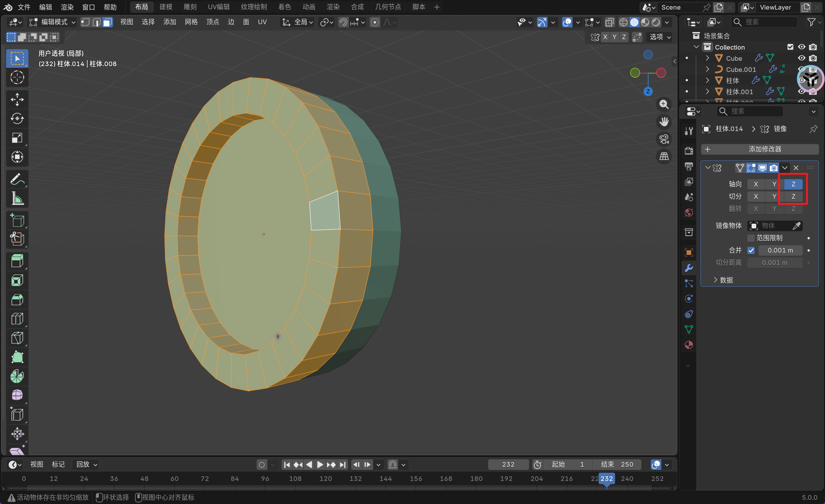Screen dimensions: 825x504
Task: Open the Edit Mode dropdown
Action: (x=53, y=22)
